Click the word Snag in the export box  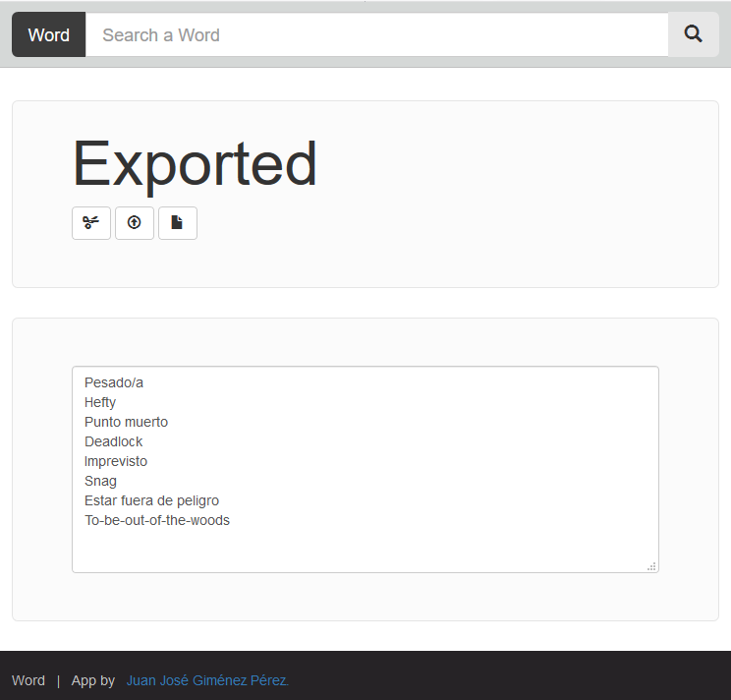pyautogui.click(x=100, y=481)
